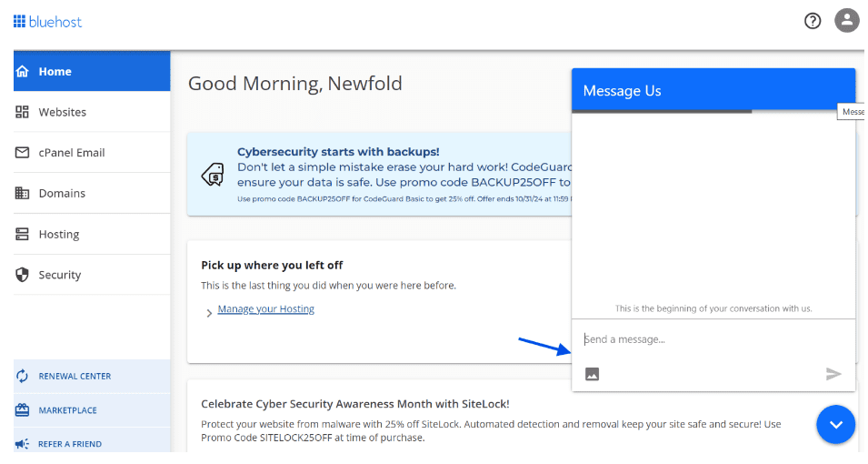Click the Marketplace gift icon

[22, 410]
